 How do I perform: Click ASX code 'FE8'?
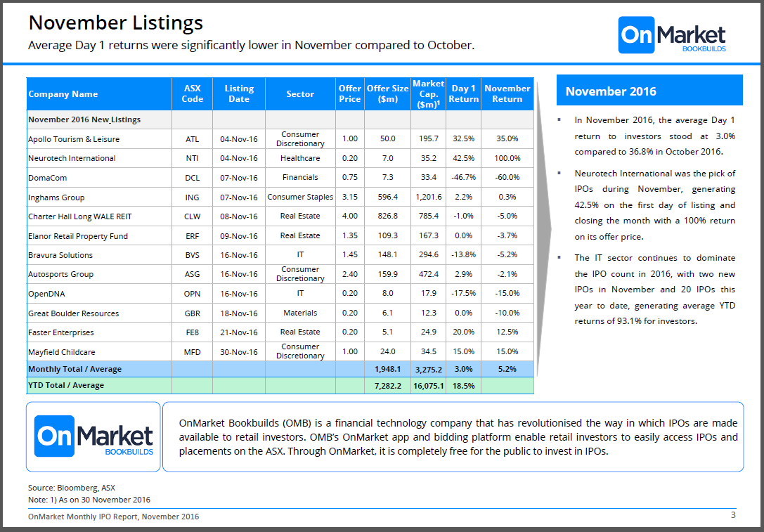pyautogui.click(x=193, y=332)
